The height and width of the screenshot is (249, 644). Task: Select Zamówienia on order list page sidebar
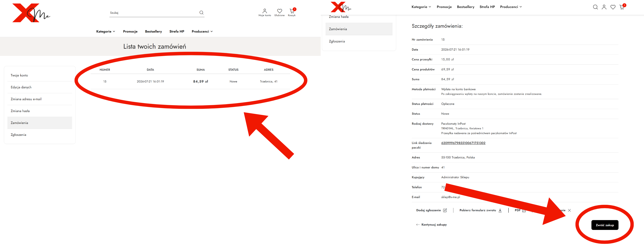click(40, 123)
